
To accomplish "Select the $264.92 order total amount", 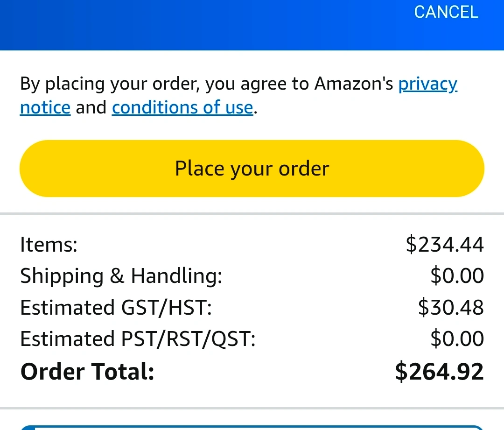I will pyautogui.click(x=439, y=372).
